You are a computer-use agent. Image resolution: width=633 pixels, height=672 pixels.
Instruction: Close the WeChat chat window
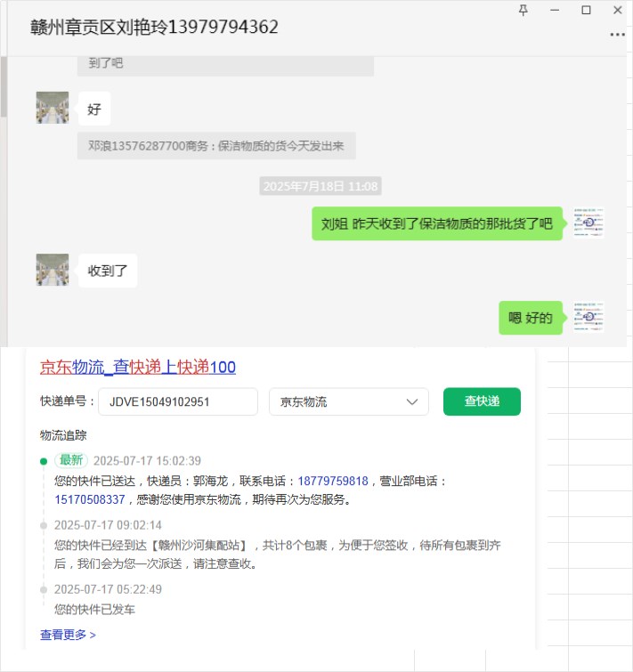coord(618,11)
